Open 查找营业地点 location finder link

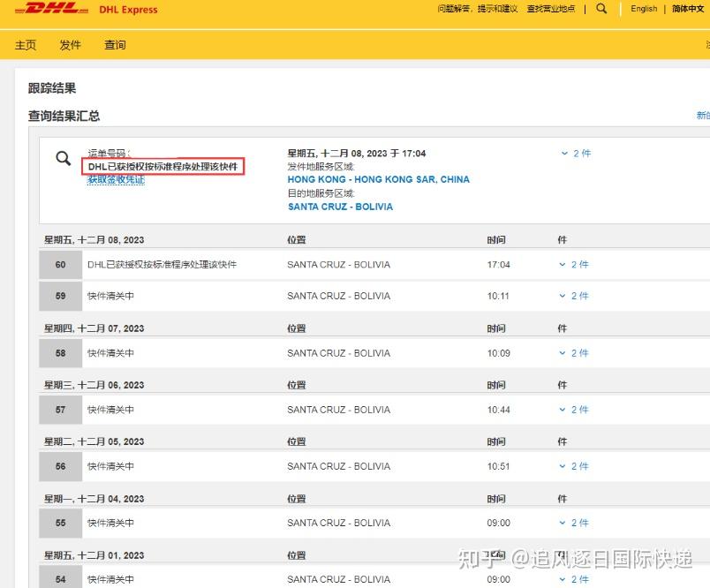click(551, 9)
